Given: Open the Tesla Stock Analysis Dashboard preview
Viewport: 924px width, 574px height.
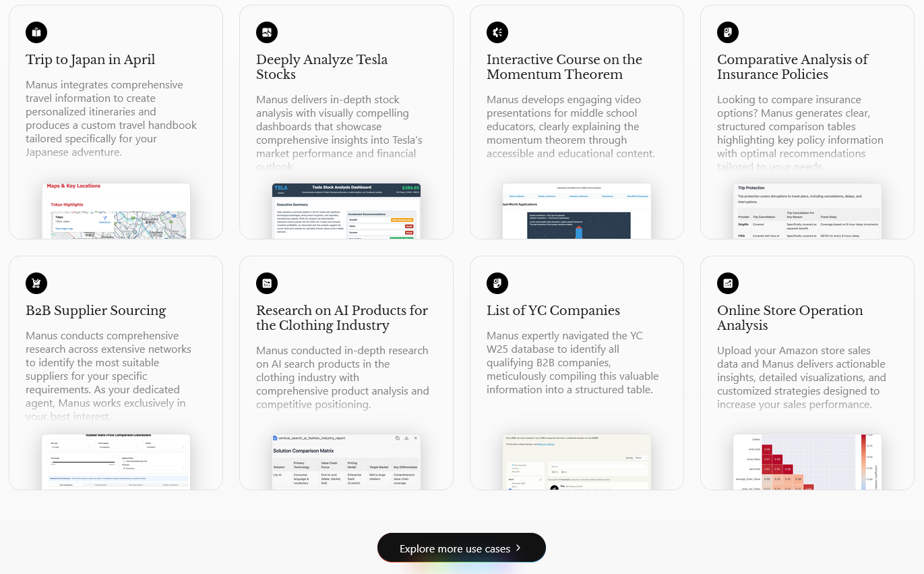Looking at the screenshot, I should [x=346, y=211].
